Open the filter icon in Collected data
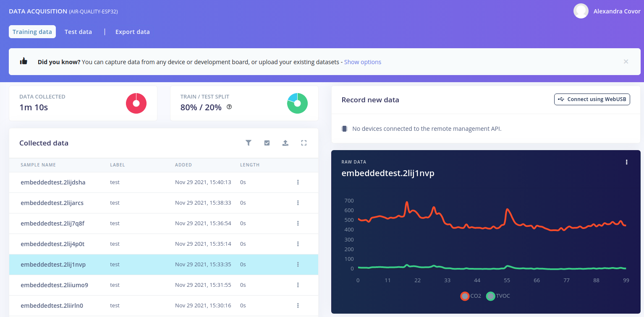This screenshot has height=317, width=644. (248, 143)
